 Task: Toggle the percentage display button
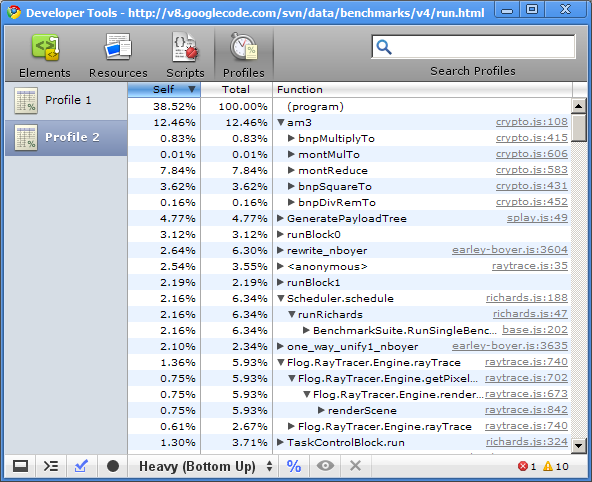point(294,467)
